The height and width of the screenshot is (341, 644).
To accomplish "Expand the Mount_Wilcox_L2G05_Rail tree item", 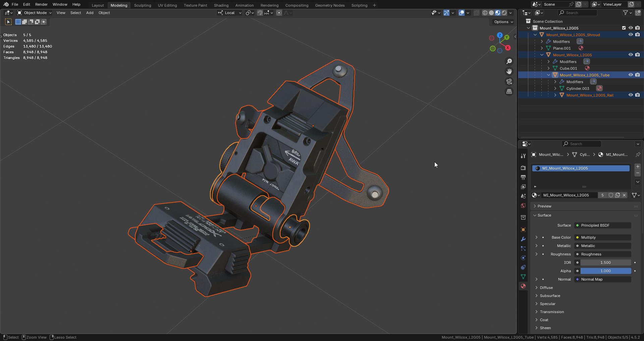I will [x=555, y=95].
